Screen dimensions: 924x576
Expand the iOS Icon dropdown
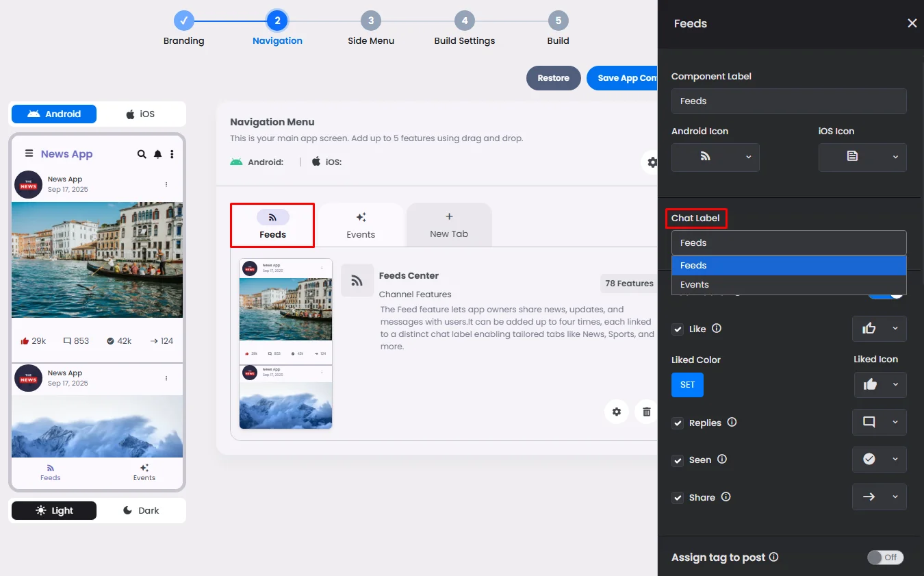[x=862, y=157]
